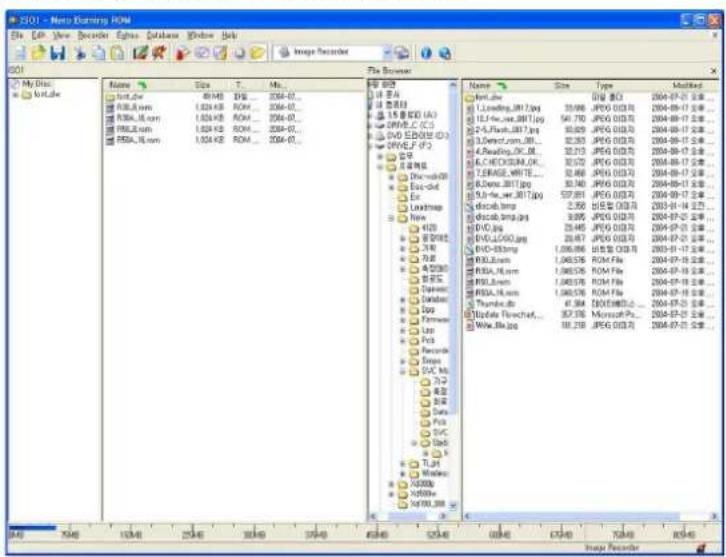Create a new compilation via toolbar icon
Image resolution: width=726 pixels, height=557 pixels.
pos(20,53)
